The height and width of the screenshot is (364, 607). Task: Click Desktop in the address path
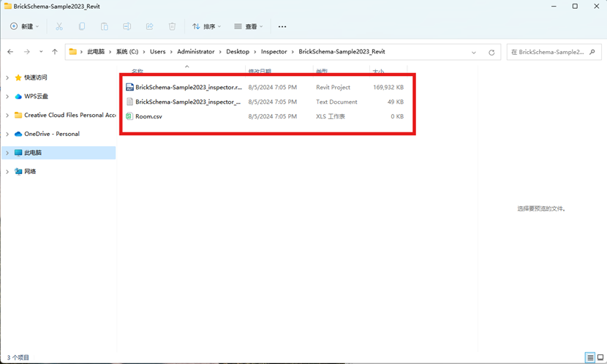pyautogui.click(x=238, y=51)
